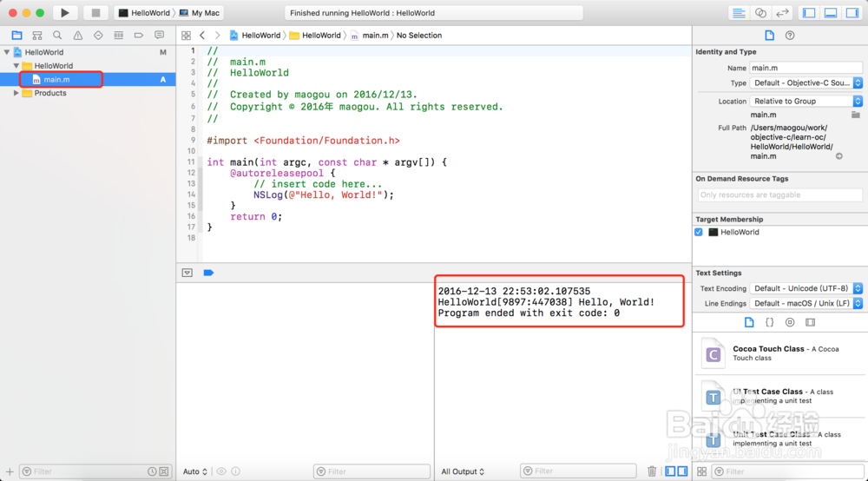The image size is (868, 481).
Task: Choose file location folder icon
Action: (856, 115)
